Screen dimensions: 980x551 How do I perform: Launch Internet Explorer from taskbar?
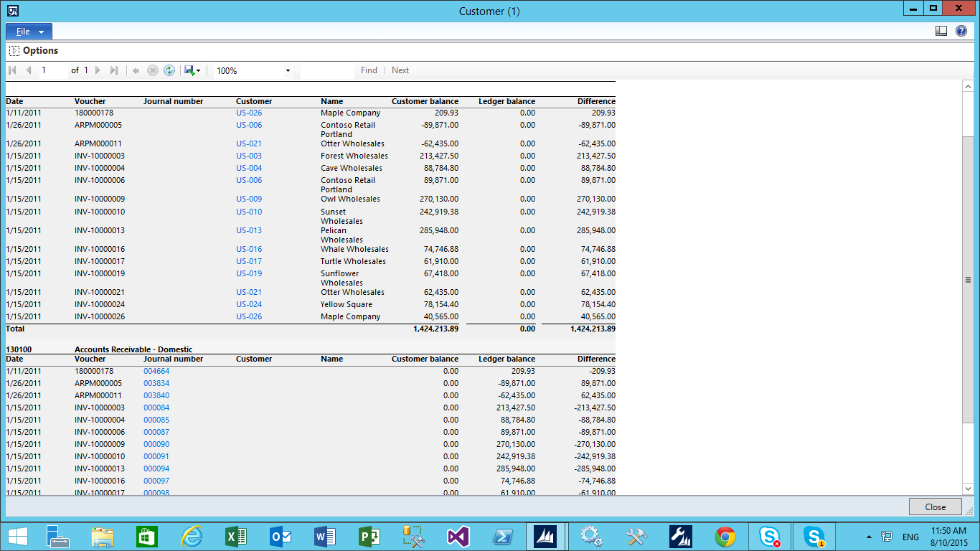pyautogui.click(x=192, y=537)
